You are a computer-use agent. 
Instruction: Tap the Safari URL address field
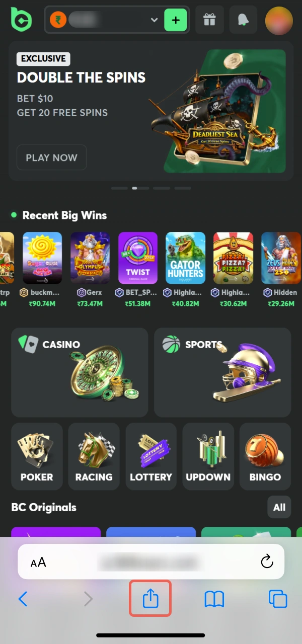point(151,561)
